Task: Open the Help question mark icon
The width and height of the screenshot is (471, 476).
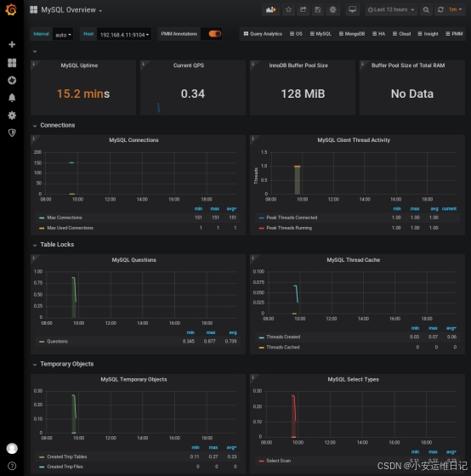Action: pyautogui.click(x=12, y=466)
